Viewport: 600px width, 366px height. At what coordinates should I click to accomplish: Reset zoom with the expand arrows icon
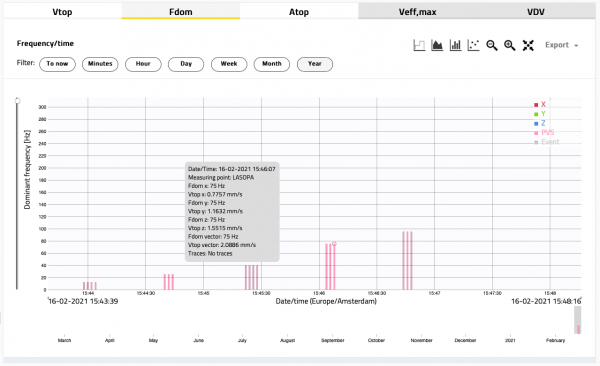tap(528, 45)
